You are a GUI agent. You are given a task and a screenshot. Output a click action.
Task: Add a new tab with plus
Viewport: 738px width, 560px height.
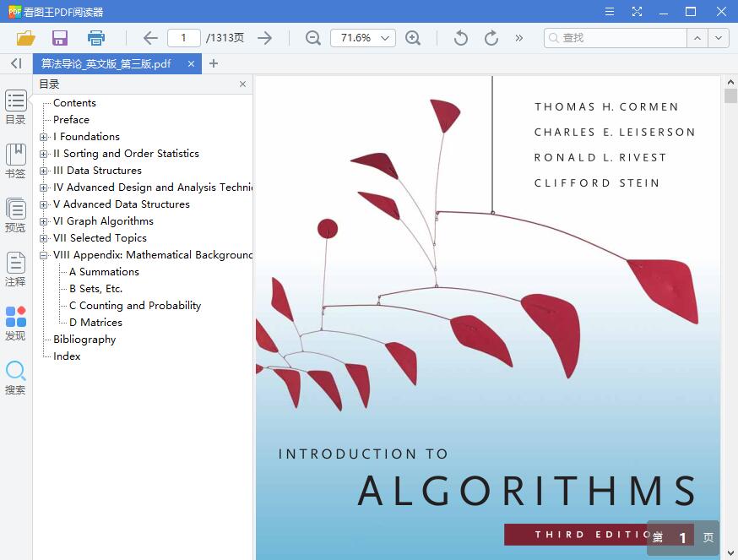pos(214,63)
